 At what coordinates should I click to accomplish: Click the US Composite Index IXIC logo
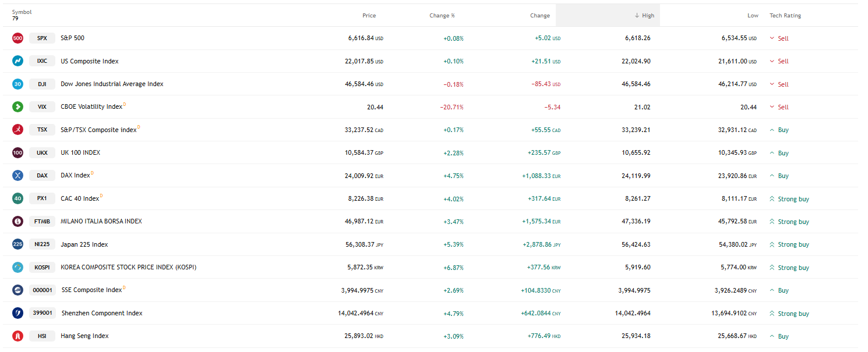tap(17, 61)
